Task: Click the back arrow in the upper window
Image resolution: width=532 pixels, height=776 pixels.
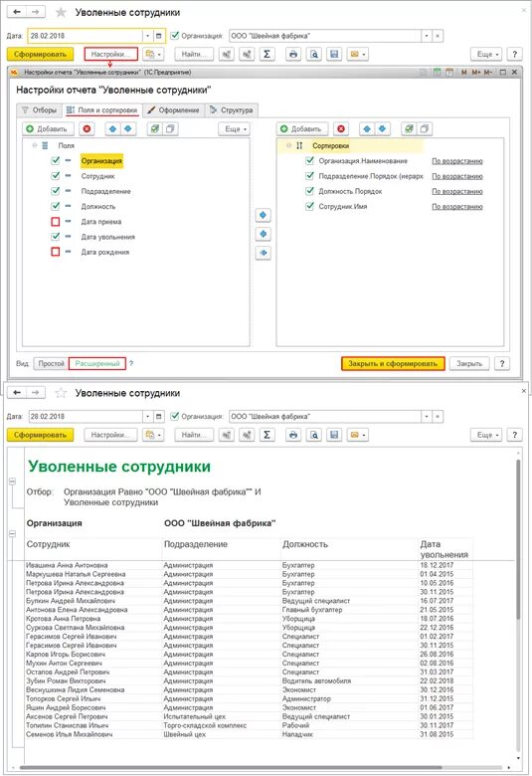Action: tap(17, 12)
